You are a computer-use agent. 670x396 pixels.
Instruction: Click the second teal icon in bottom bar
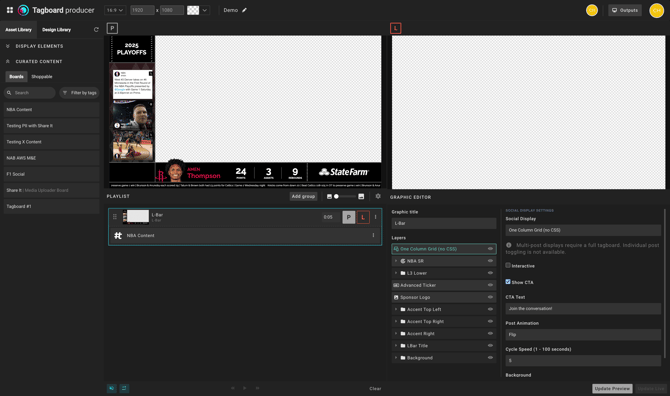point(124,388)
